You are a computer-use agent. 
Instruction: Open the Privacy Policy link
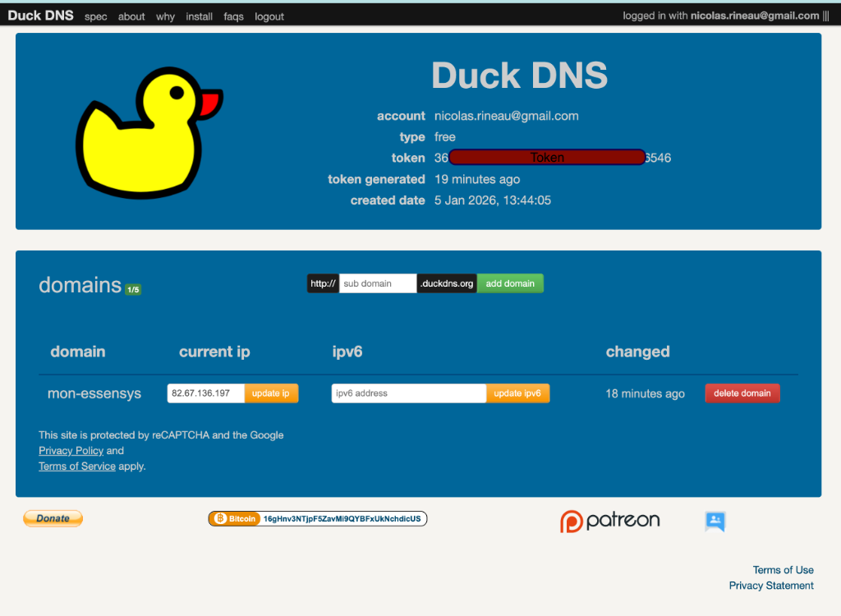71,450
